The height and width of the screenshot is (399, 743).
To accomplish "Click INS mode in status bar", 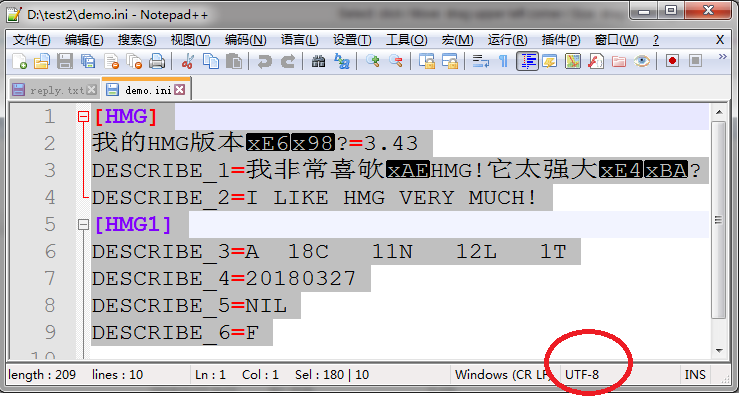I will pos(695,375).
